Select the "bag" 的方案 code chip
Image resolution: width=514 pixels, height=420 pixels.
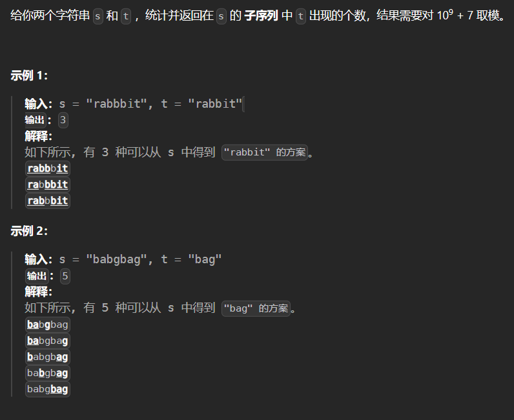point(256,308)
